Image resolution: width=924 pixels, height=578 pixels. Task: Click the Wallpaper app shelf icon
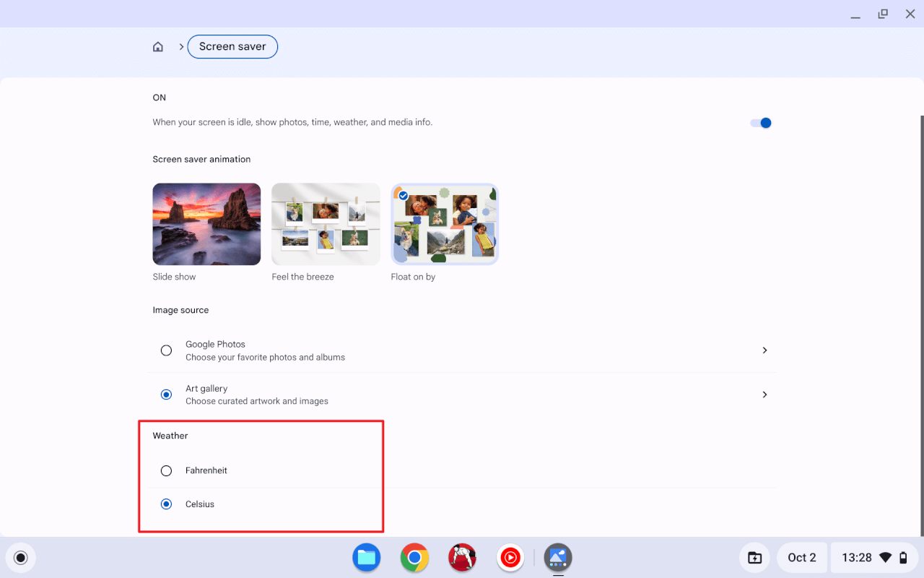(558, 558)
